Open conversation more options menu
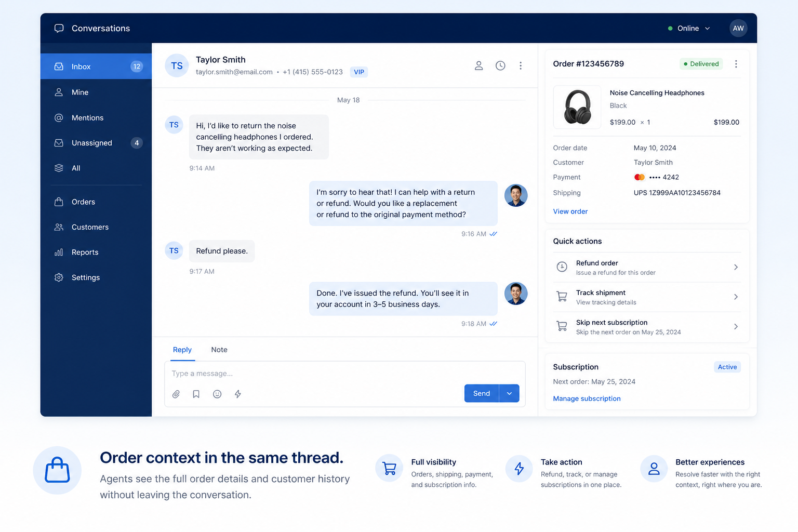 pos(521,65)
